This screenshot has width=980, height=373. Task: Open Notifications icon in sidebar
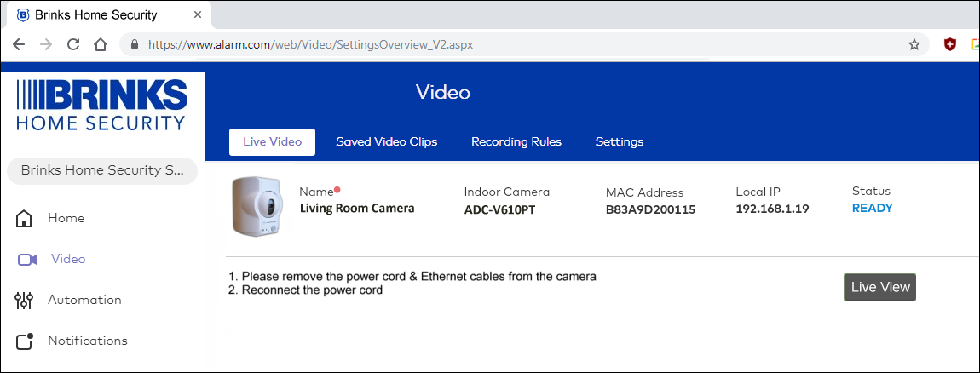click(x=24, y=341)
